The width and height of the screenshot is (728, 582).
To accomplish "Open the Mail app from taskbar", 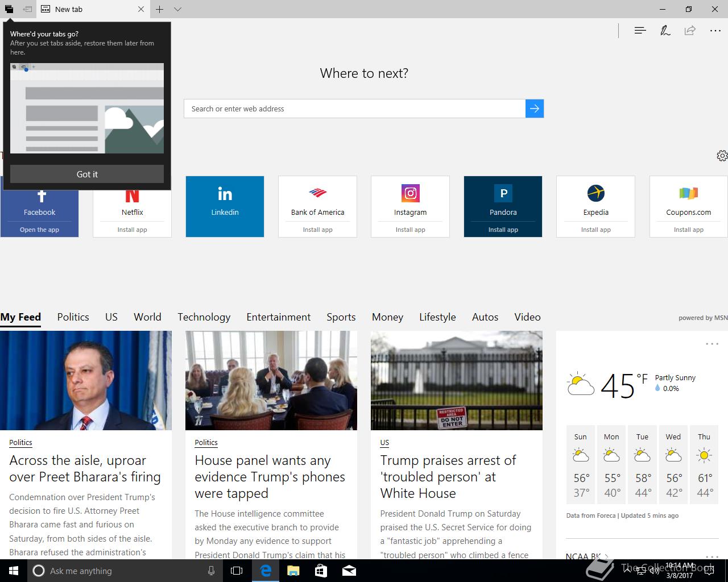I will pos(349,571).
